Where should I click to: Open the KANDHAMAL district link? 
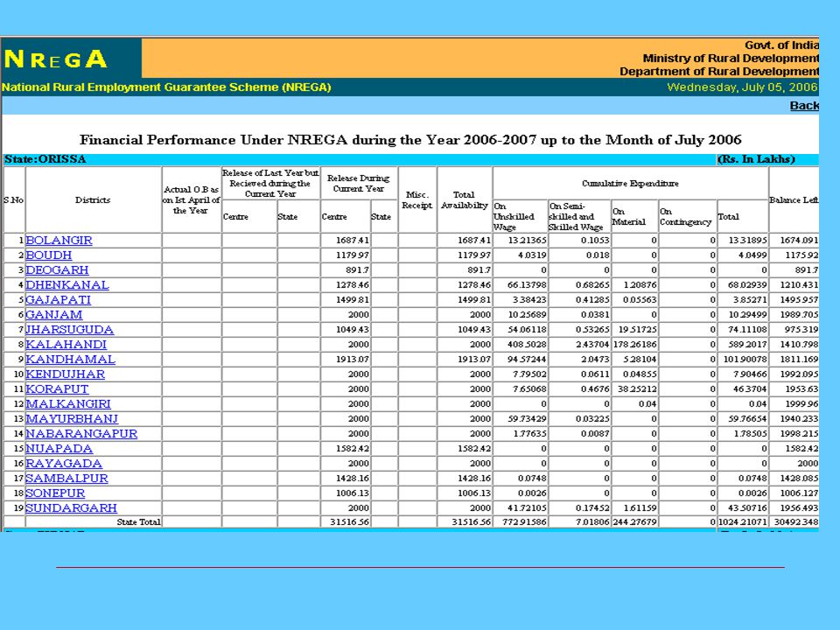click(x=71, y=360)
